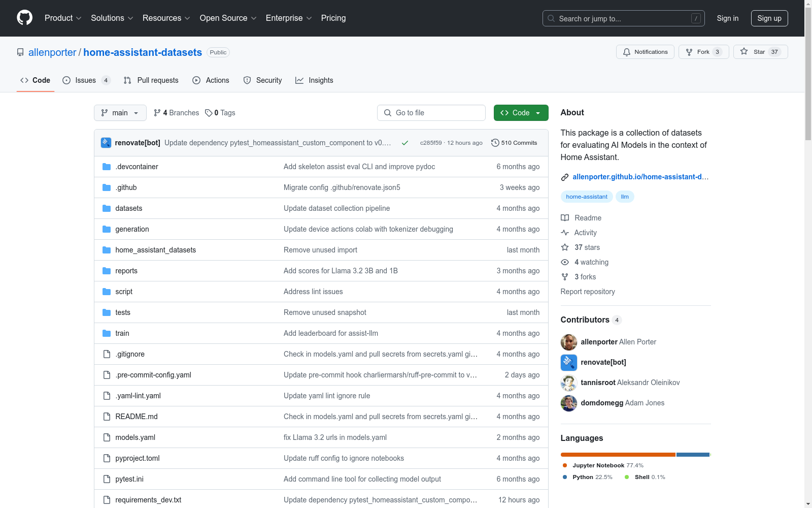Open the Pricing link

pyautogui.click(x=333, y=18)
